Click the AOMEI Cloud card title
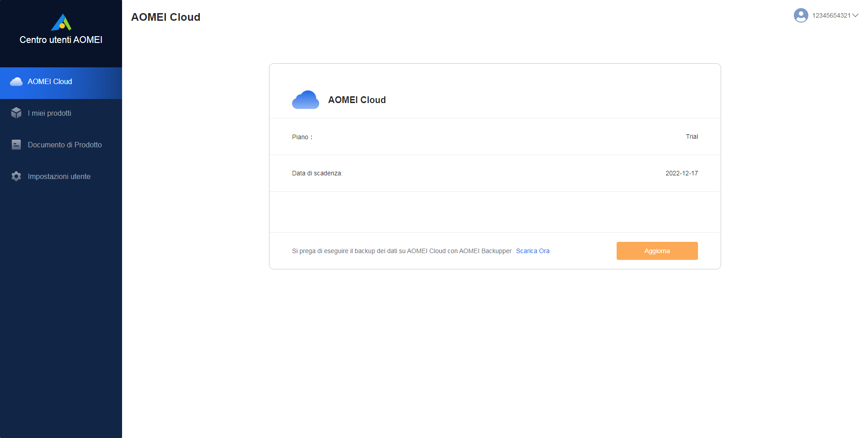The image size is (868, 438). [x=357, y=100]
